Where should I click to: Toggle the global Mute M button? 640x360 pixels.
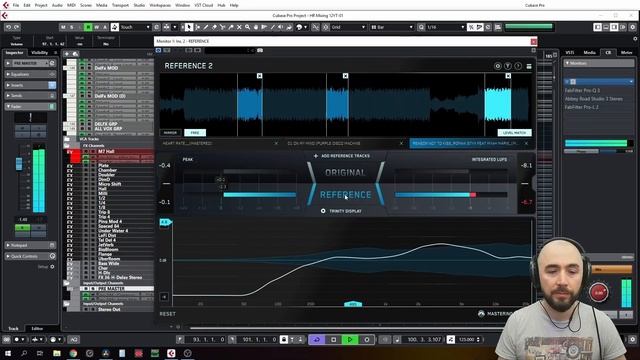coord(63,27)
